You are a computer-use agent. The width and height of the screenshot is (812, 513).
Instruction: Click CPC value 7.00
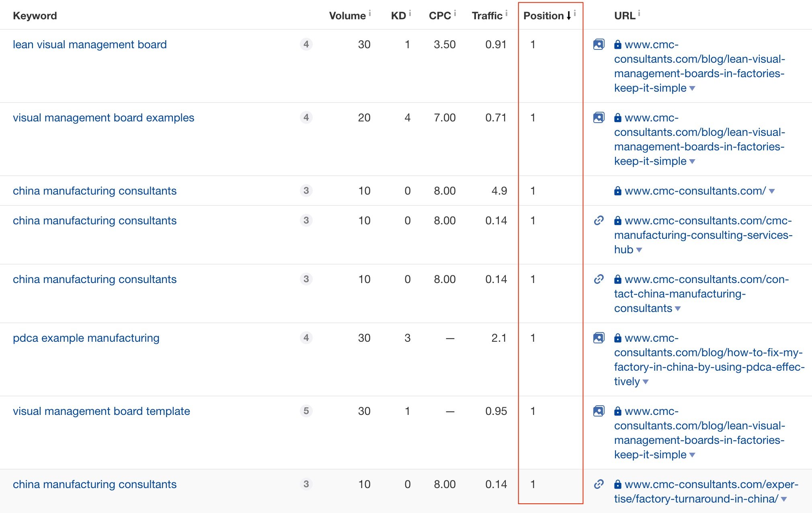[x=445, y=117]
